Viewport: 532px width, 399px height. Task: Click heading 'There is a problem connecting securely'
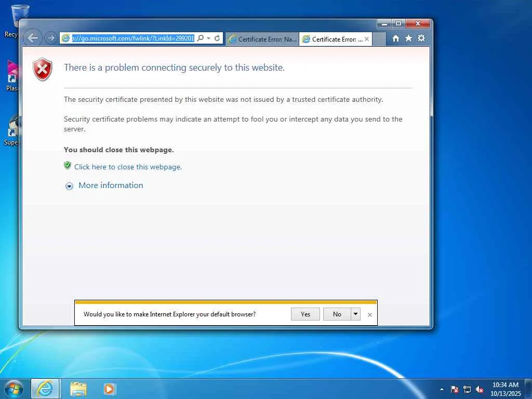(174, 68)
